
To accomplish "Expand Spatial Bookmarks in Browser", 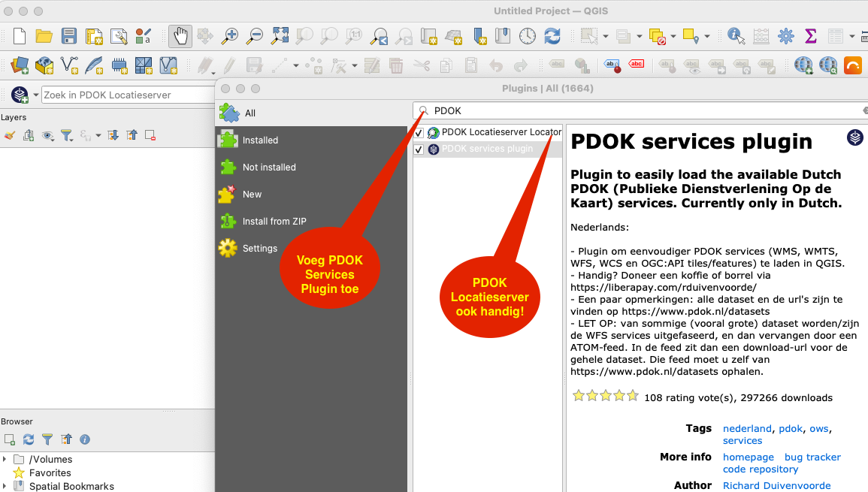I will click(5, 486).
